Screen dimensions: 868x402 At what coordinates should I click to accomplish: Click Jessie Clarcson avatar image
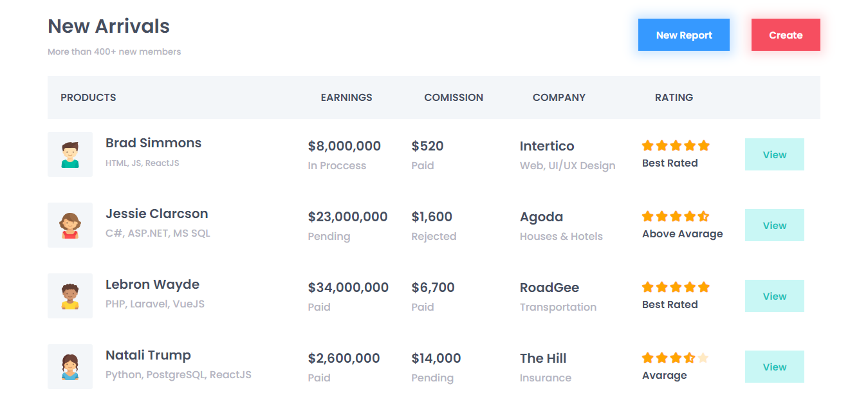click(70, 225)
